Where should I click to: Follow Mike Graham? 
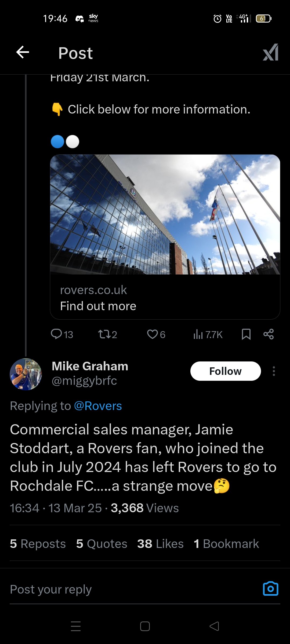coord(225,371)
